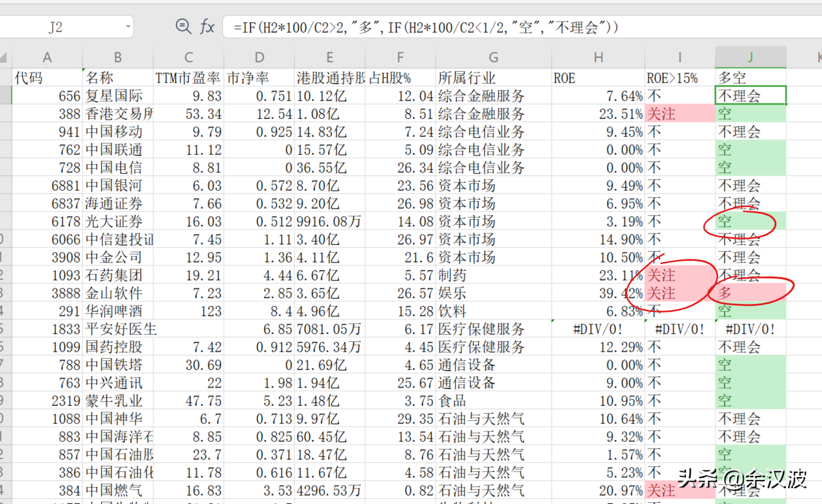Click the H-share percent 29.35
Viewport: 822px width, 504px height.
point(400,418)
